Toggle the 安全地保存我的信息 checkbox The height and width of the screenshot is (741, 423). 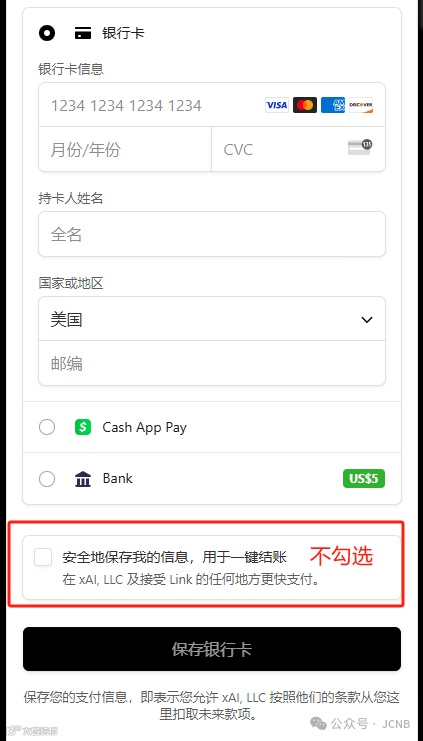43,557
